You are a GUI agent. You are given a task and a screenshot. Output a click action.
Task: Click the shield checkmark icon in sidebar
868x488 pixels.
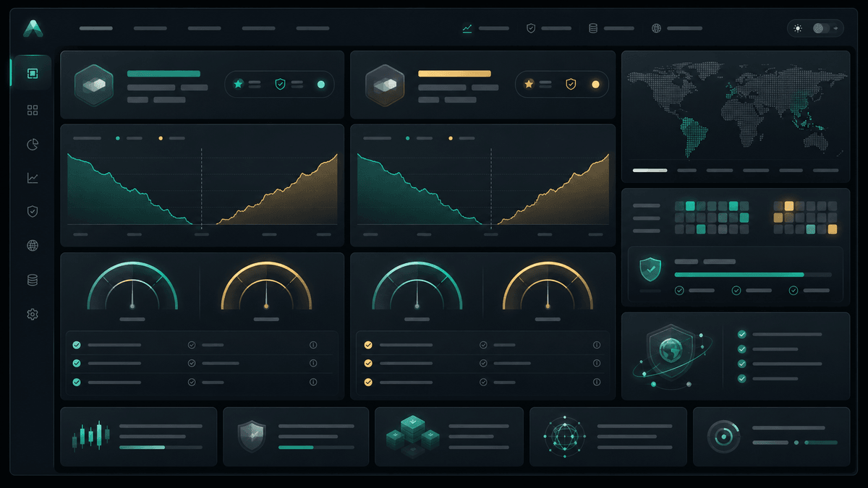click(33, 212)
